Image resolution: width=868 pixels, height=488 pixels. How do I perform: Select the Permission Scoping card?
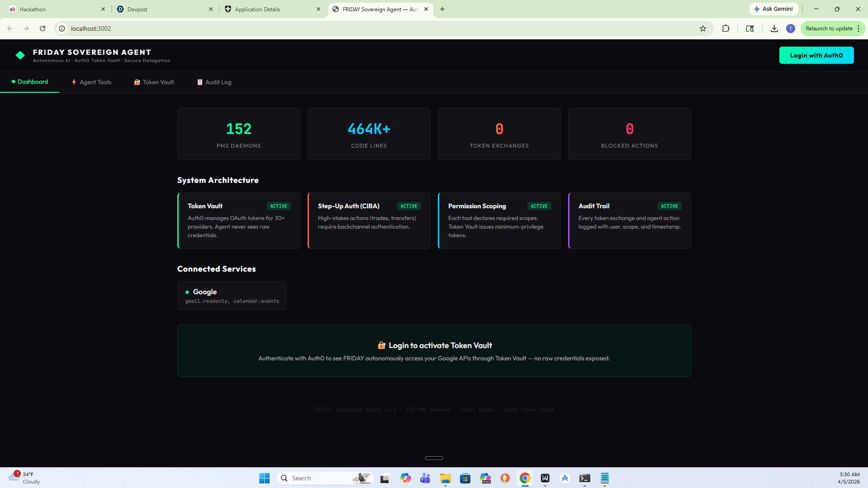click(499, 220)
